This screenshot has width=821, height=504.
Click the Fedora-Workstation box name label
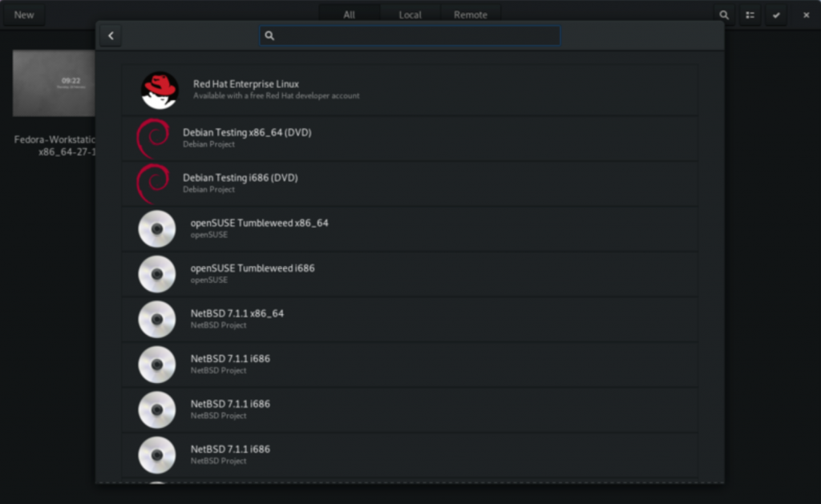point(55,146)
